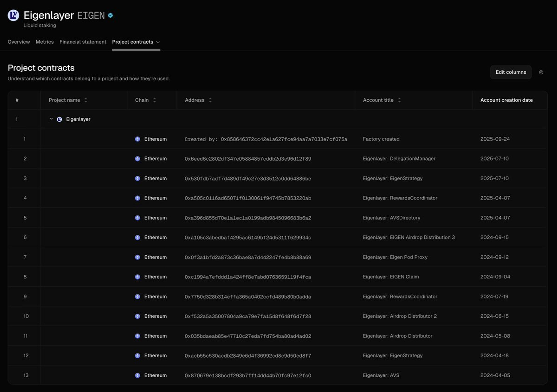
Task: Open the Financial statement tab
Action: 83,42
